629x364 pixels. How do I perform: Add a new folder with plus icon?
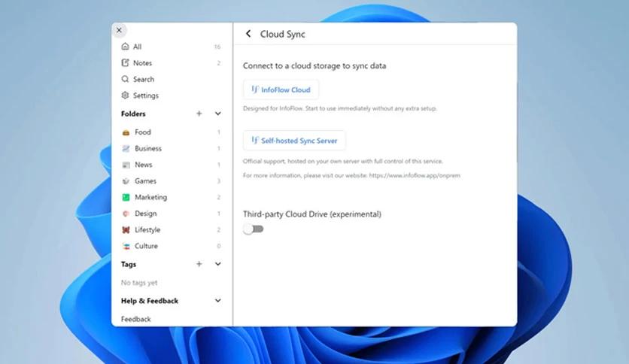199,114
